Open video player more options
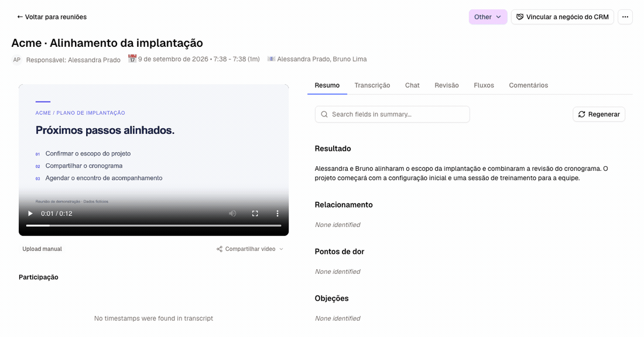The image size is (644, 337). pyautogui.click(x=278, y=214)
